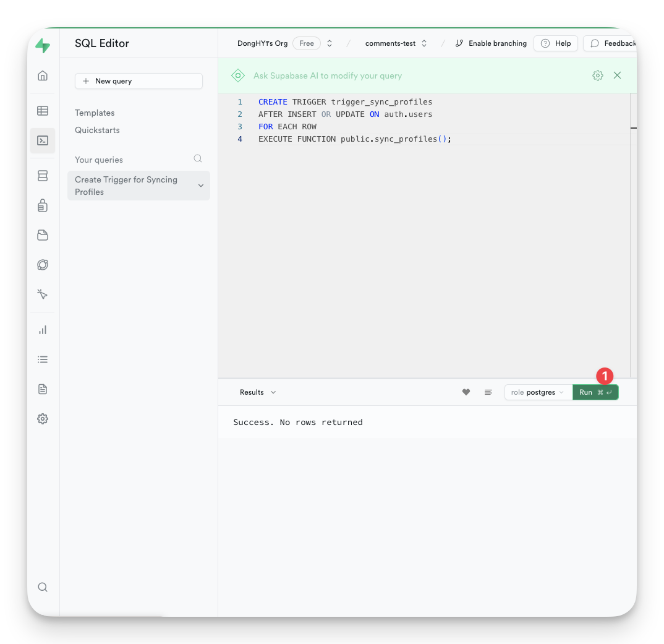Open the role postgres dropdown
This screenshot has width=664, height=644.
coord(538,392)
